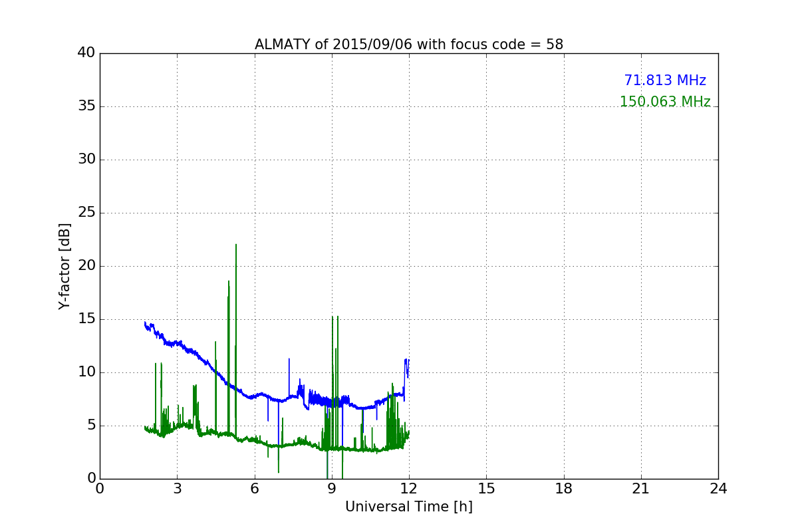Select the green '150.063 MHz' legend label
798x532 pixels.
tap(665, 102)
